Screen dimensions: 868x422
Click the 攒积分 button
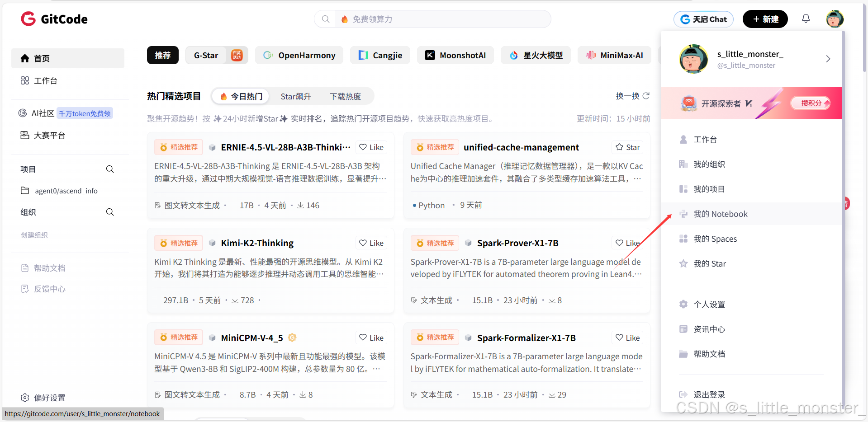[x=811, y=103]
